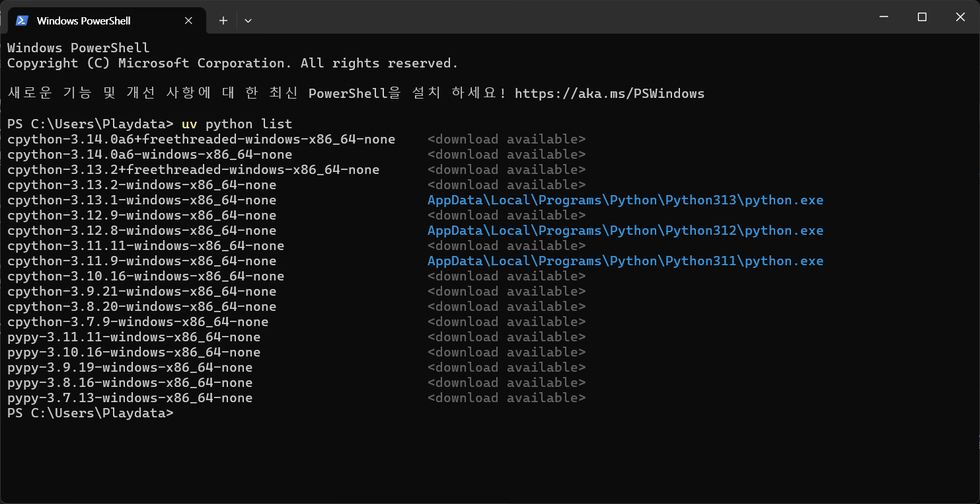
Task: Maximize the terminal window
Action: pos(922,17)
